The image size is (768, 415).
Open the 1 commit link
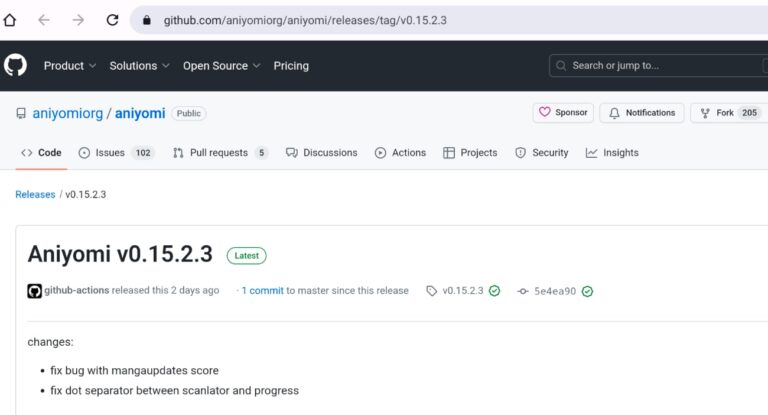click(x=263, y=291)
